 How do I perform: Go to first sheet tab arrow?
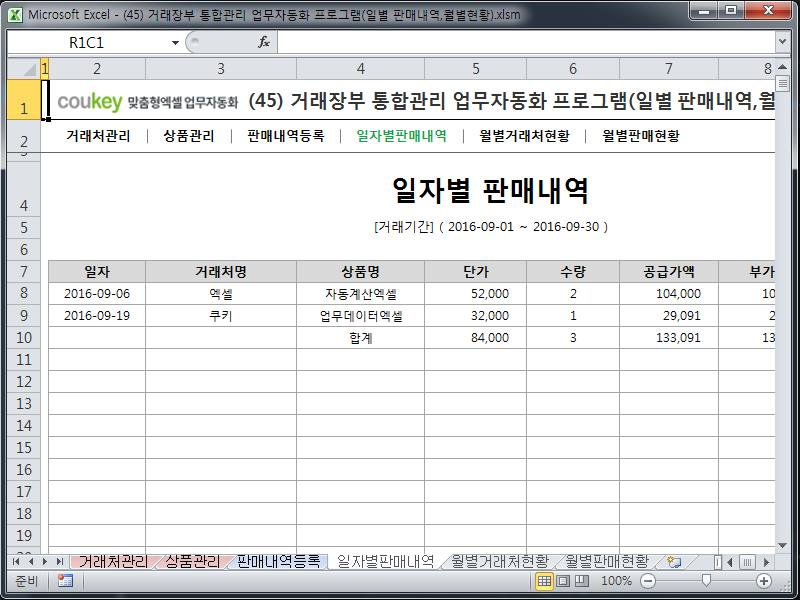pyautogui.click(x=16, y=562)
